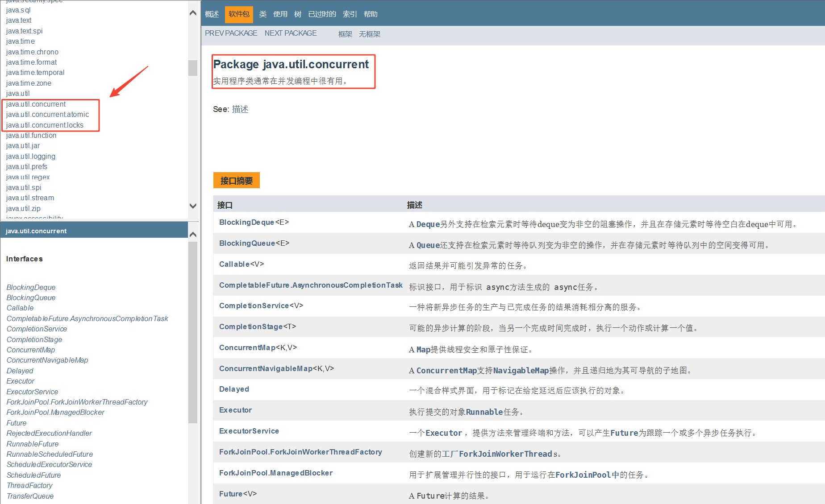Open java.util.concurrent.atomic in the package list

point(47,115)
